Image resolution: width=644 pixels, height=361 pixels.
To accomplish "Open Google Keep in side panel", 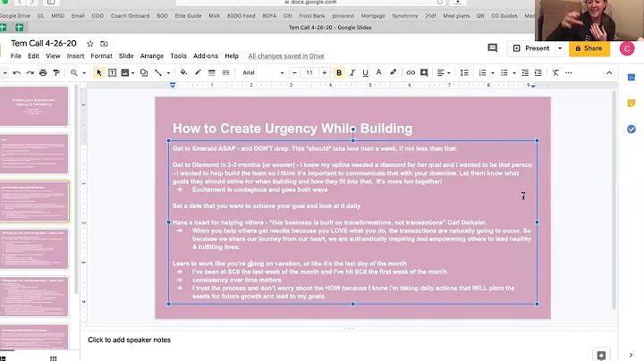I will (631, 103).
